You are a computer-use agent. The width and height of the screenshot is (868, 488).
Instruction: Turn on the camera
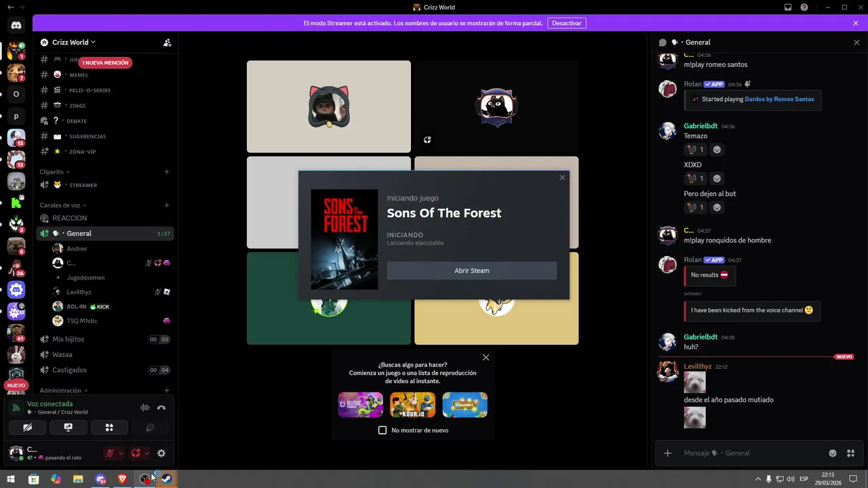(x=27, y=428)
